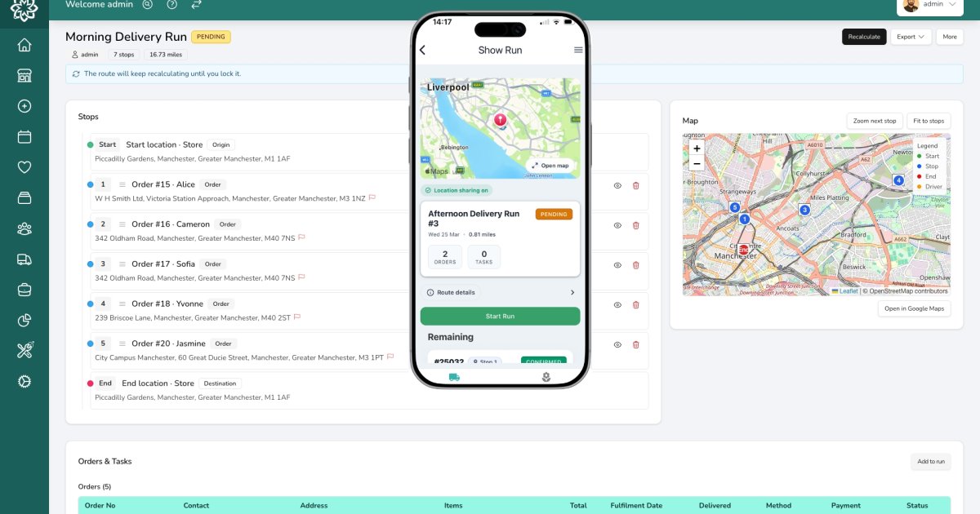Click the Status column header
Viewport: 980px width, 514px height.
917,506
